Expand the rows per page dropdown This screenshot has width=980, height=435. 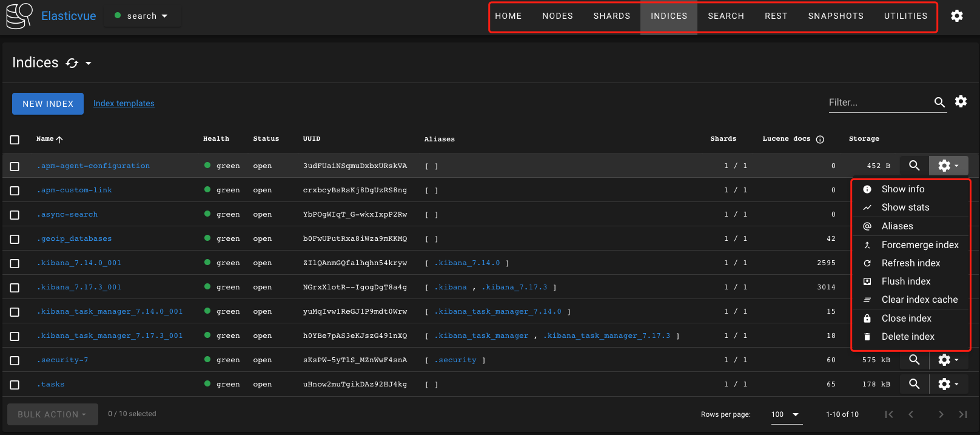(x=786, y=414)
